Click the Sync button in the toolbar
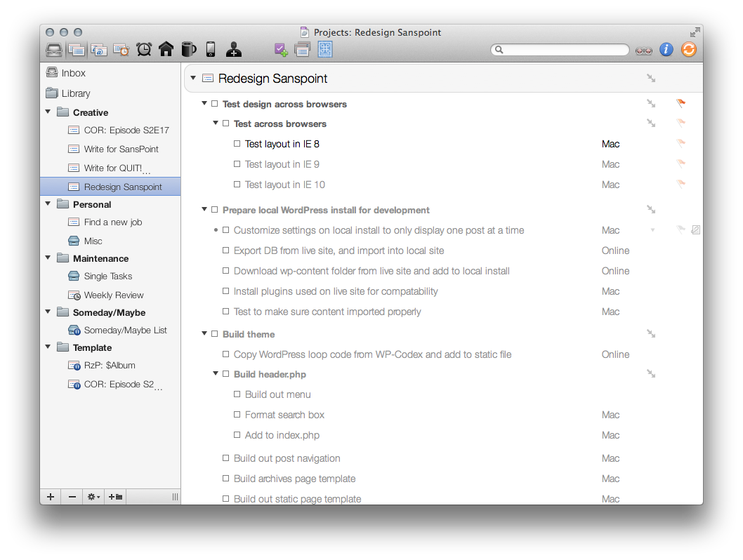Viewport: 743px width, 560px height. (689, 49)
